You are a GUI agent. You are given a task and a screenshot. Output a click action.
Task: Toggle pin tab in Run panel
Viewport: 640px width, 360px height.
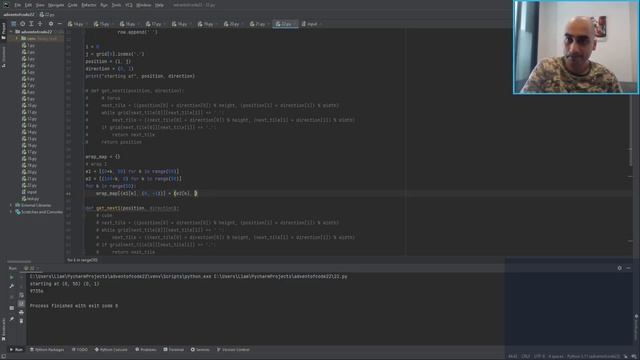tap(11, 319)
